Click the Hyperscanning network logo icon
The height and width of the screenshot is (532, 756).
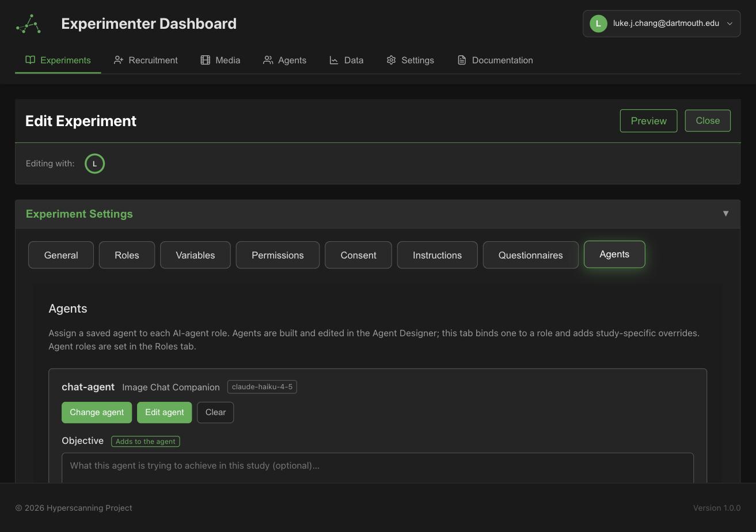click(28, 24)
